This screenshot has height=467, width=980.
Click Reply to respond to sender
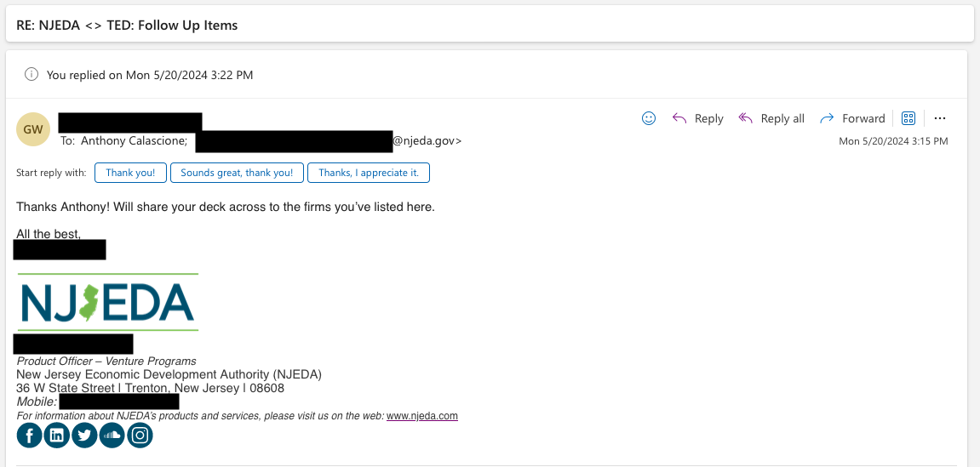tap(698, 118)
